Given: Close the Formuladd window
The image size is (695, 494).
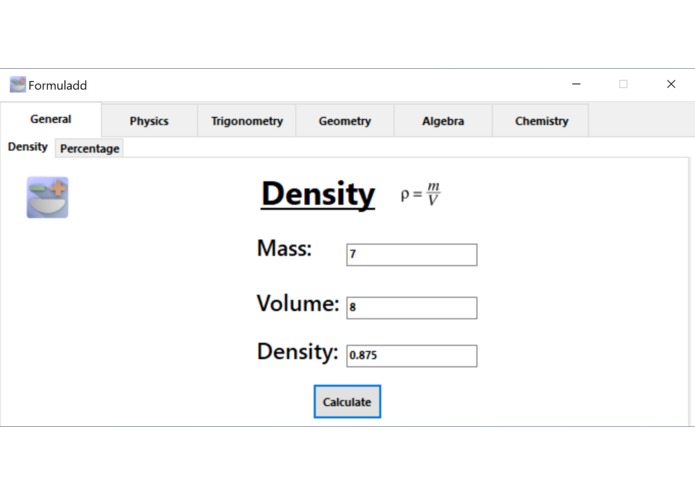Looking at the screenshot, I should pos(671,84).
